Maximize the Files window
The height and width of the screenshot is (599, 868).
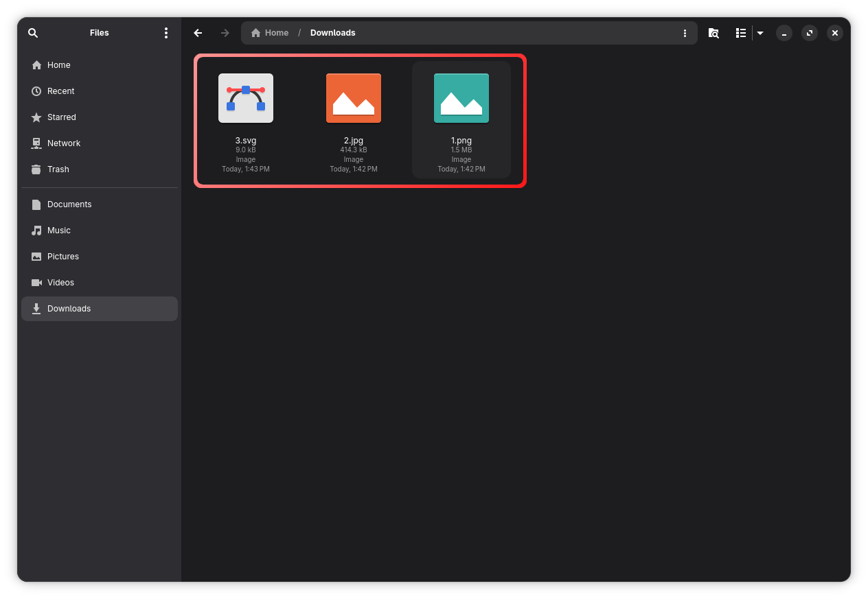(809, 33)
